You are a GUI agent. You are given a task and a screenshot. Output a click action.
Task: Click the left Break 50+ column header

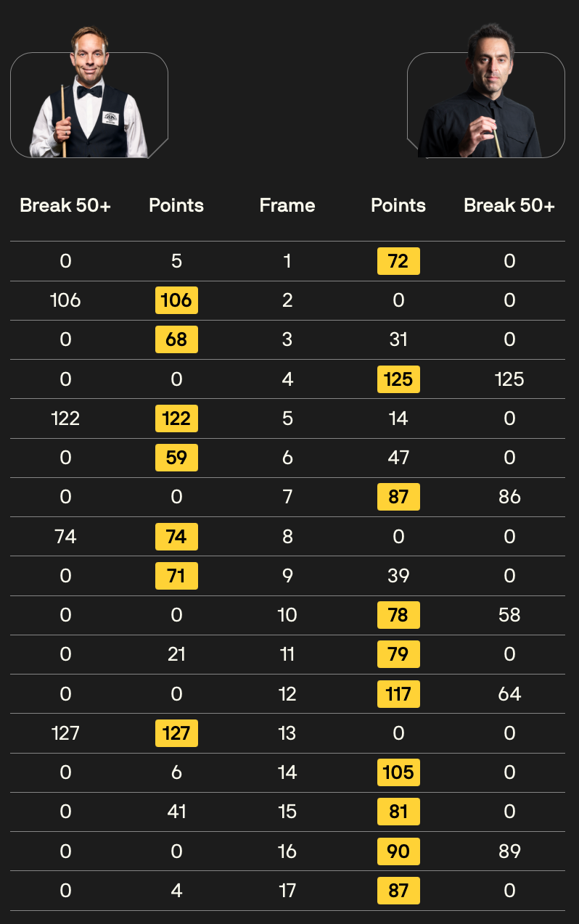(65, 205)
